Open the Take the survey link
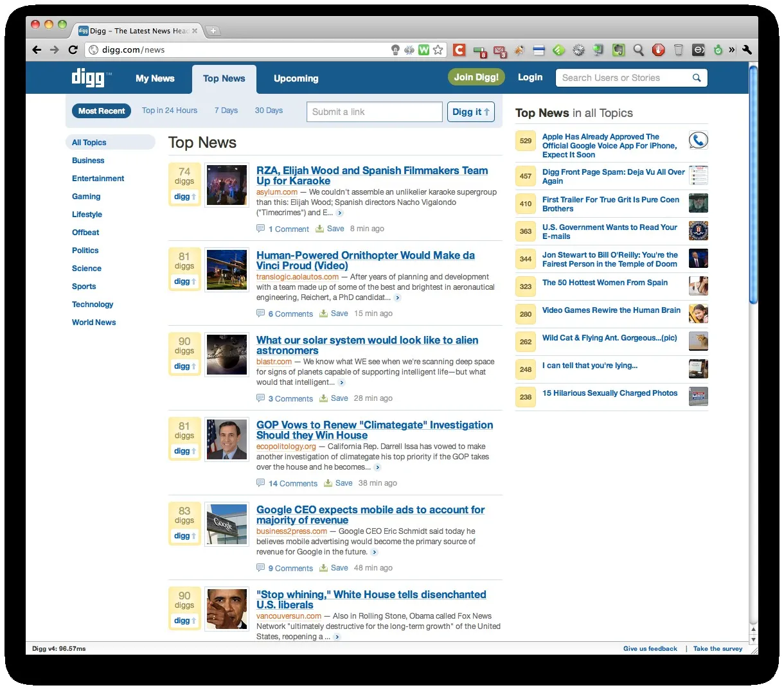 click(x=718, y=649)
